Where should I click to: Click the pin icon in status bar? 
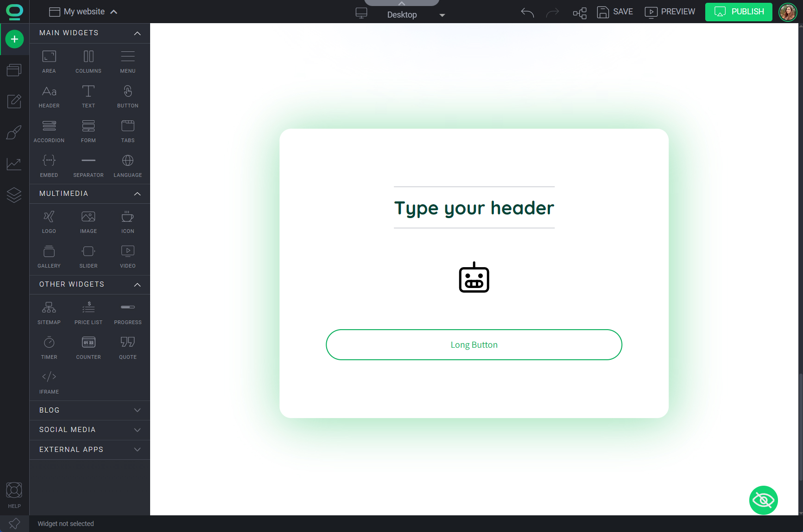coord(14,524)
